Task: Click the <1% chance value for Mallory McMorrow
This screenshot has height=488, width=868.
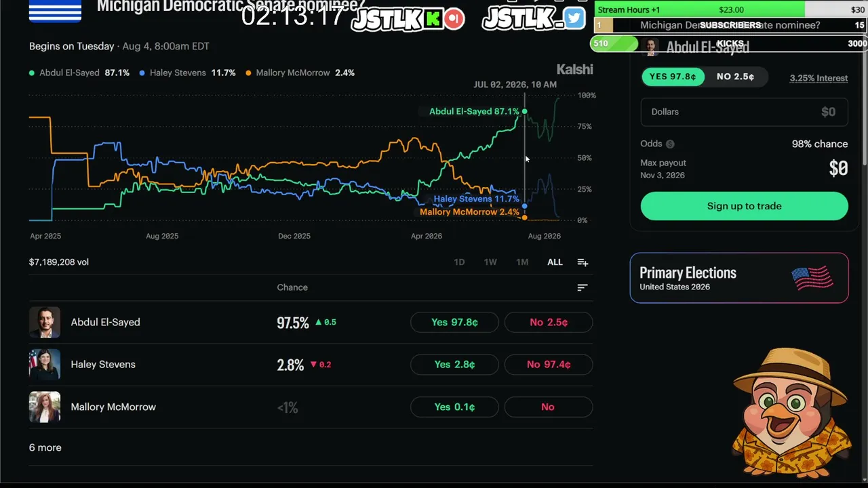Action: pyautogui.click(x=288, y=407)
